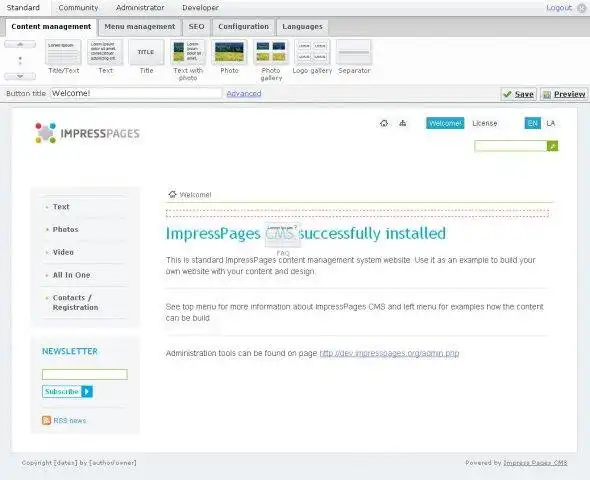This screenshot has width=590, height=480.
Task: Select the License site menu item
Action: pos(485,123)
